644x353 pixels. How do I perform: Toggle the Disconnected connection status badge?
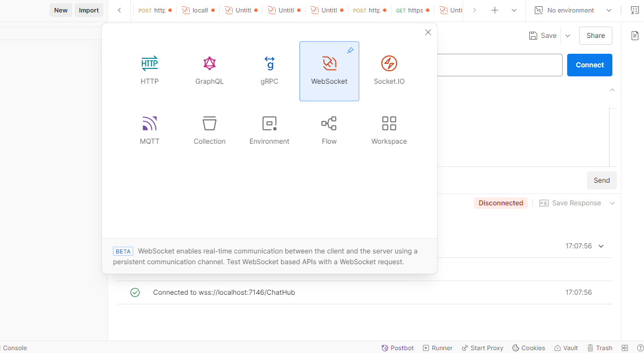pos(501,203)
